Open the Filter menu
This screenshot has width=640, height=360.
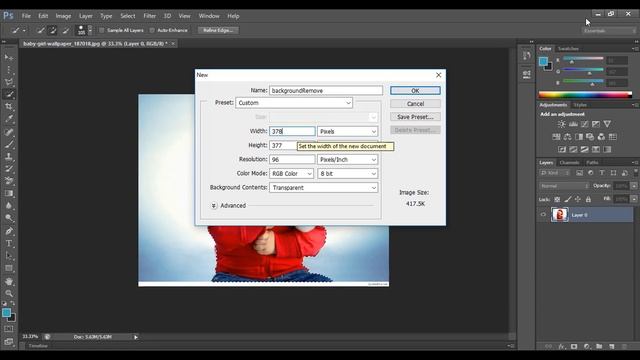click(149, 16)
